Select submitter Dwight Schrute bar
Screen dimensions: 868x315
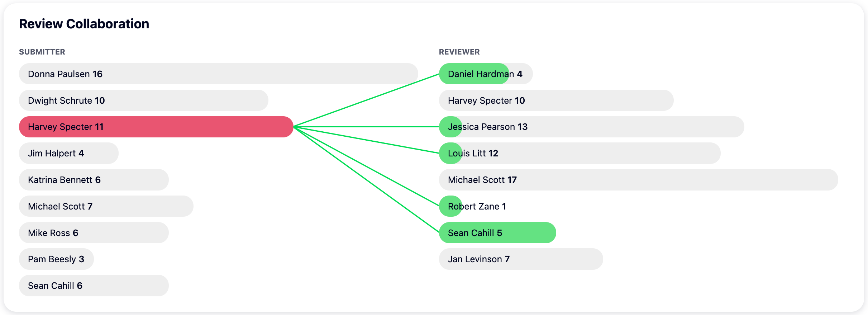click(143, 100)
